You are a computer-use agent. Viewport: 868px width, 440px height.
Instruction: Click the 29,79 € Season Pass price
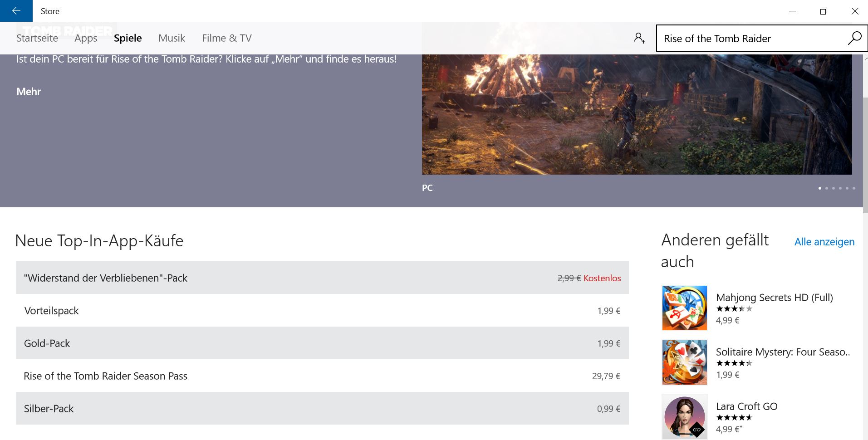[x=606, y=376]
